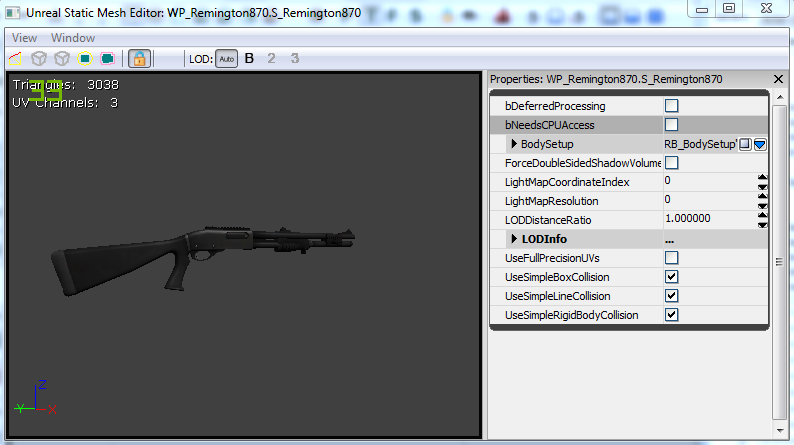Minimize the Static Mesh Editor window
The width and height of the screenshot is (794, 445).
pos(702,8)
